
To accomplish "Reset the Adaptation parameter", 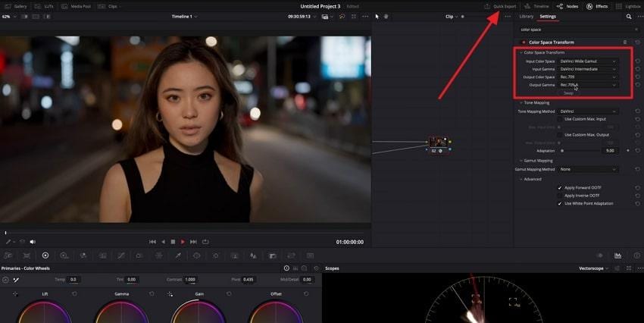I will pyautogui.click(x=637, y=151).
